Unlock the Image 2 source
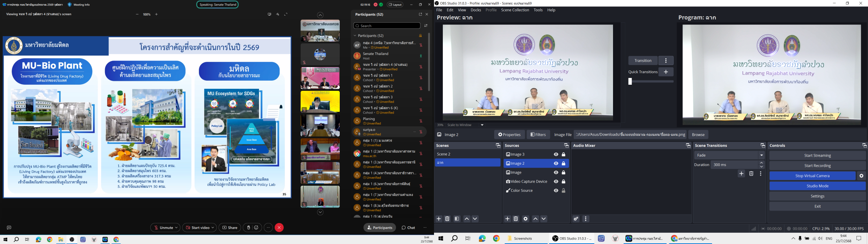Viewport: 868px width, 244px height. [564, 163]
